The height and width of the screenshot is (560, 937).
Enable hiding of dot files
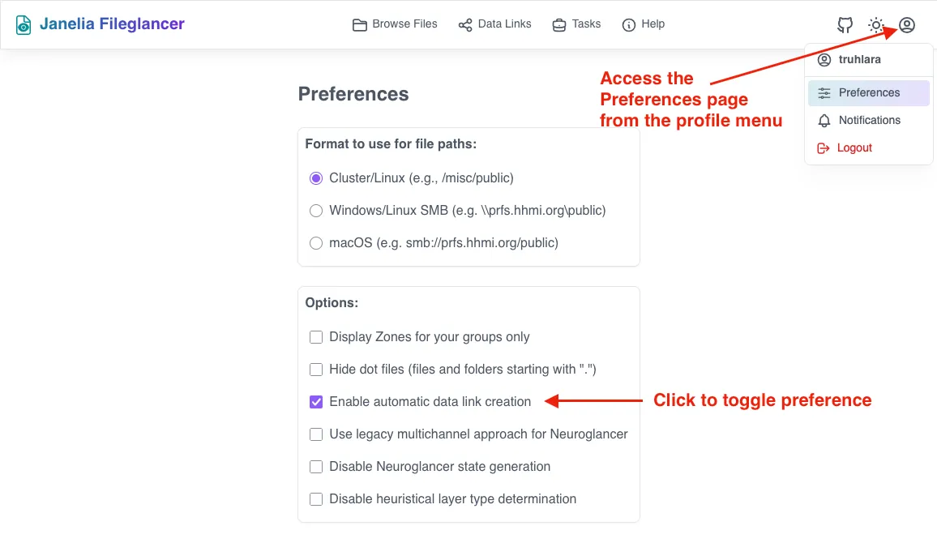click(316, 369)
